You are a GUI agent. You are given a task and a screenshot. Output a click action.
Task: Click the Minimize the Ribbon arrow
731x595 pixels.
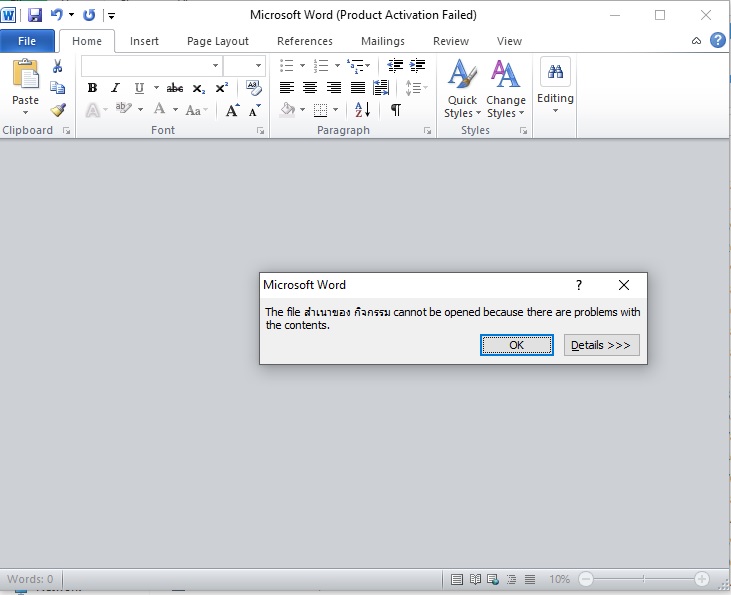pyautogui.click(x=697, y=41)
